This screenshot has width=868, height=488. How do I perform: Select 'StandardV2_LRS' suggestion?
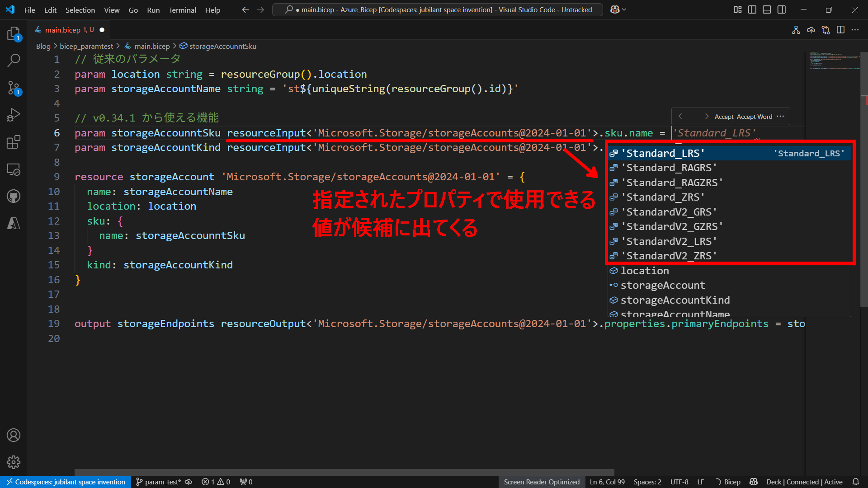[729, 241]
